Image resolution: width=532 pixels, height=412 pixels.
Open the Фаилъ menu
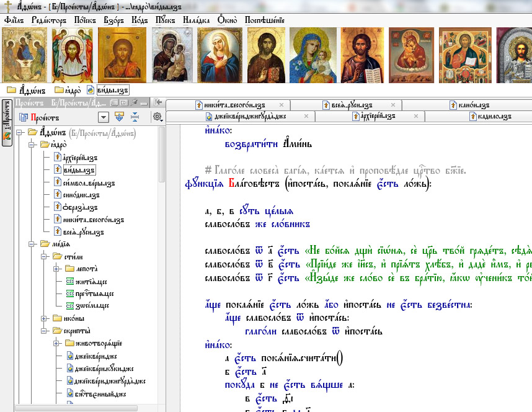coord(14,20)
